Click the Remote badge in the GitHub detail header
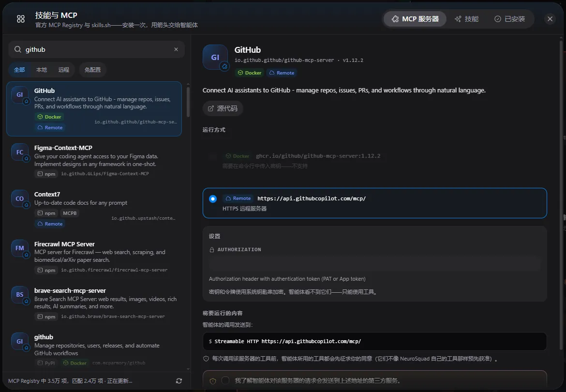 [282, 73]
